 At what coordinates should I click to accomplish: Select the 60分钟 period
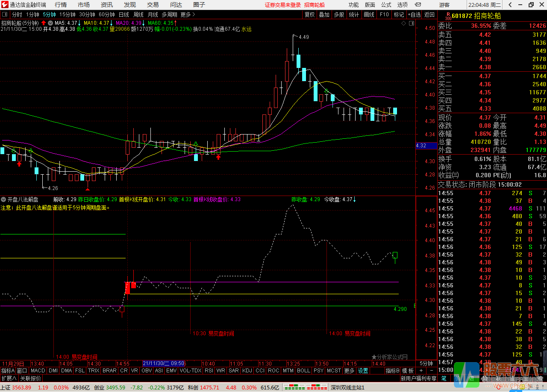click(106, 15)
